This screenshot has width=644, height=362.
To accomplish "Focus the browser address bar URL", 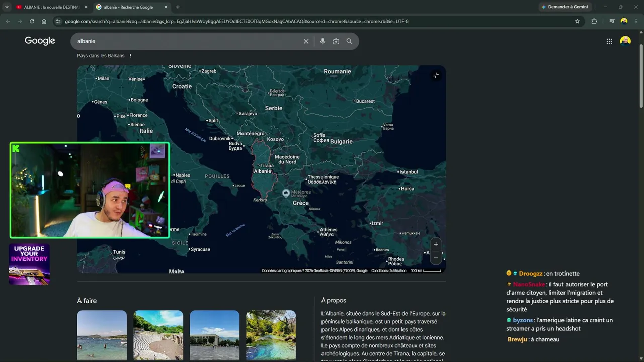I will (x=236, y=21).
